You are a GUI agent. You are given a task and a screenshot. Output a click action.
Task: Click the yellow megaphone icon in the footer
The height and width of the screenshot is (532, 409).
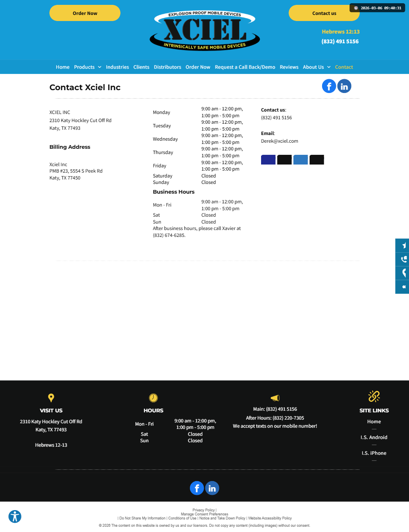pyautogui.click(x=275, y=398)
